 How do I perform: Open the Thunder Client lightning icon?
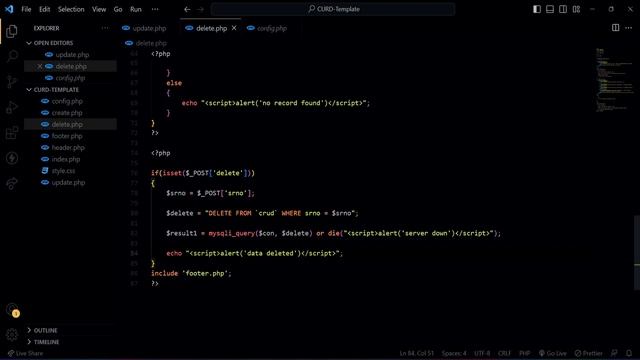[12, 158]
